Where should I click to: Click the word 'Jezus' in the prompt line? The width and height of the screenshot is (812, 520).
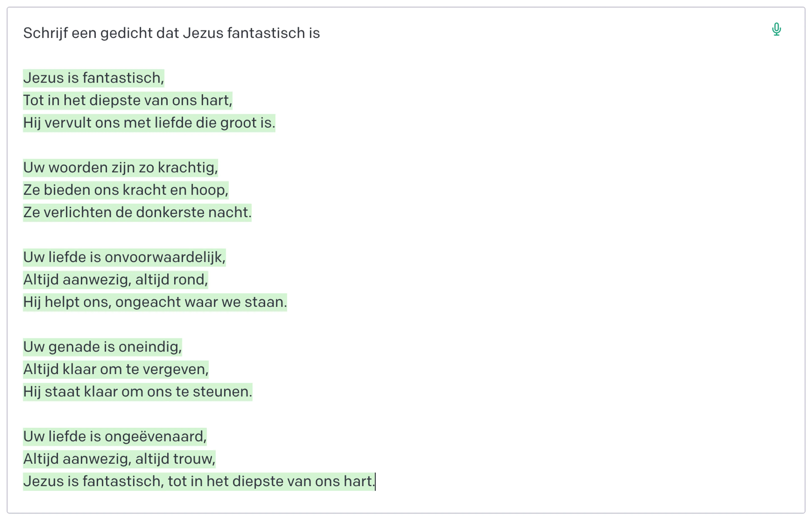[203, 33]
